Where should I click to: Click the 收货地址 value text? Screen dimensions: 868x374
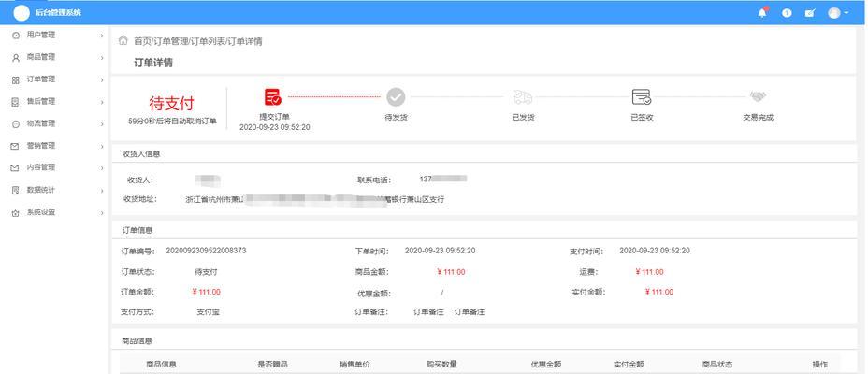pyautogui.click(x=314, y=200)
